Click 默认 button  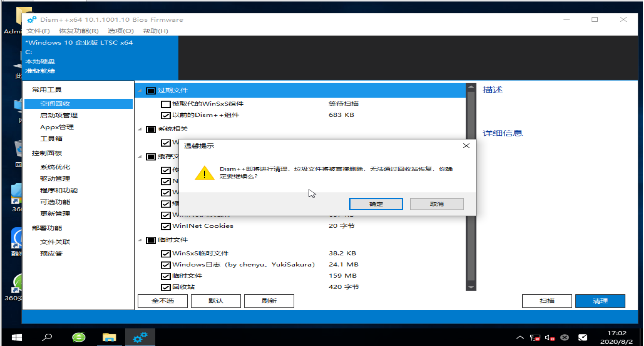pyautogui.click(x=216, y=301)
